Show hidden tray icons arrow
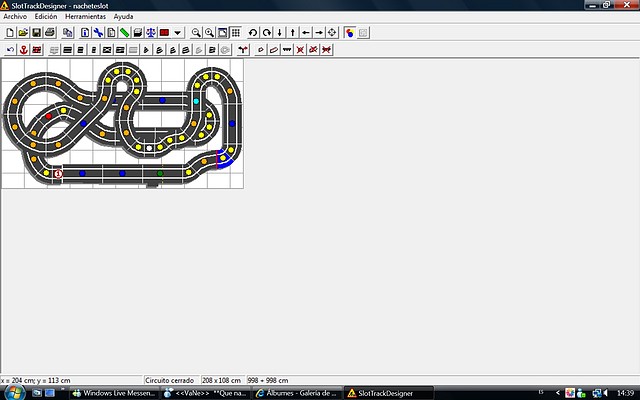 (x=558, y=393)
